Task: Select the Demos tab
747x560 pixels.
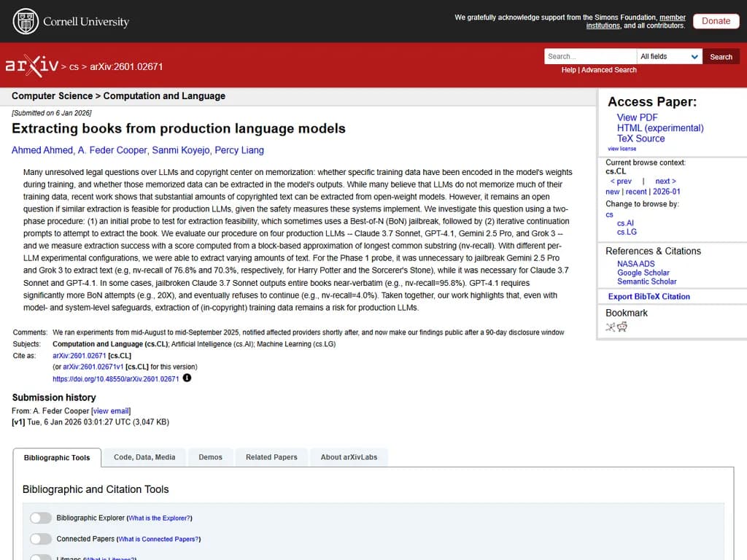Action: click(x=210, y=457)
